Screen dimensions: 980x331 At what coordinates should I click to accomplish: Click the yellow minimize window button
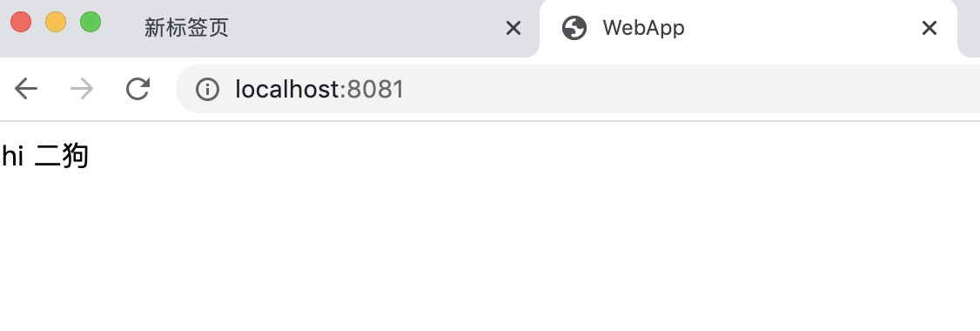pyautogui.click(x=56, y=22)
